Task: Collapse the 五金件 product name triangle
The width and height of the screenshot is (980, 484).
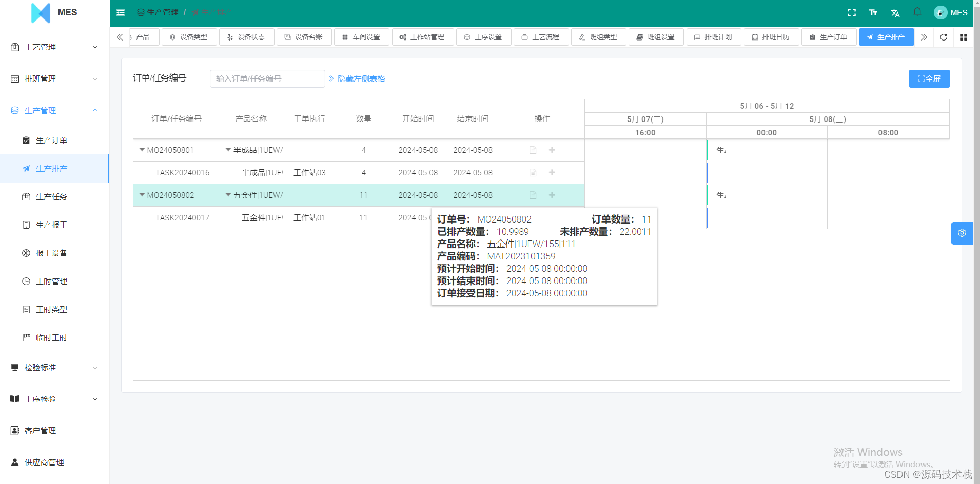Action: [x=228, y=195]
